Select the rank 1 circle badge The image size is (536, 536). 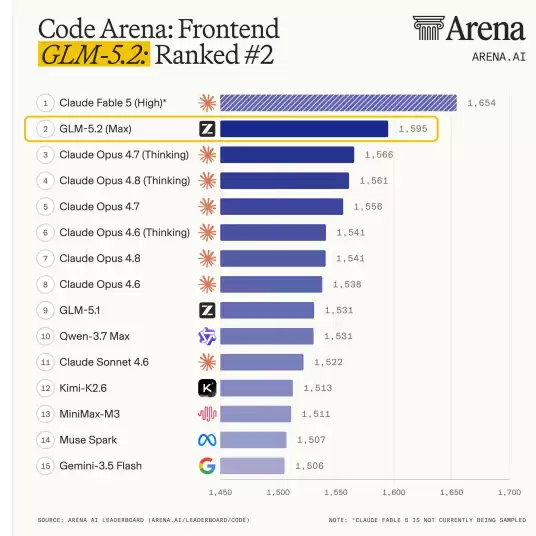click(45, 103)
